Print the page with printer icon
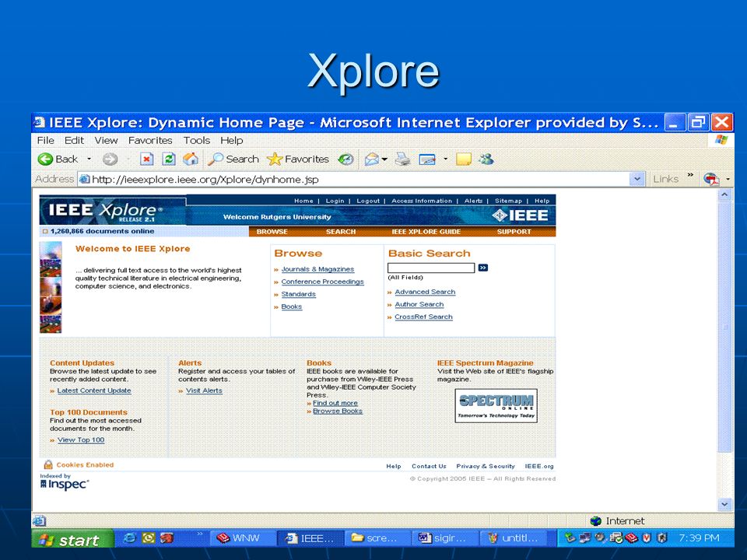747x560 pixels. click(x=402, y=159)
